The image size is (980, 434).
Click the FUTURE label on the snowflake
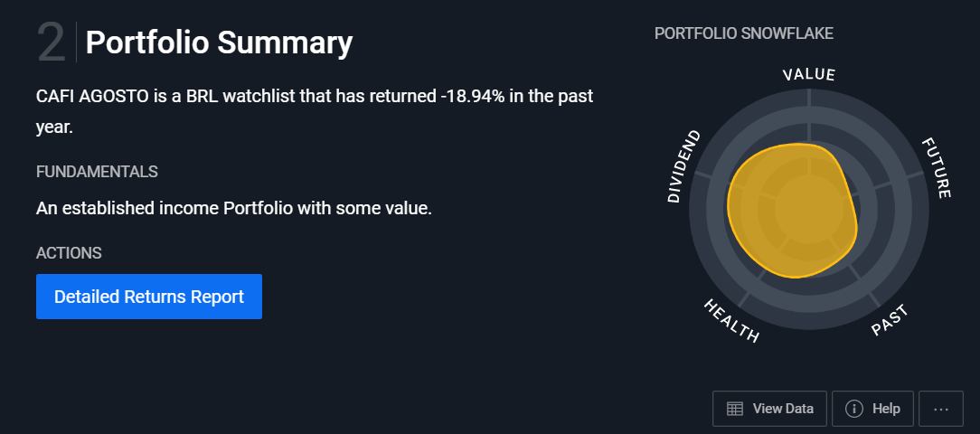coord(937,168)
